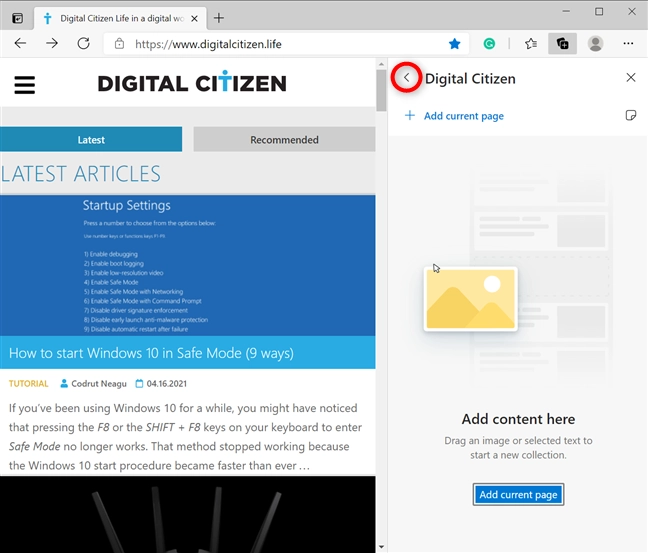This screenshot has height=553, width=648.
Task: Open the tab actions menu icon
Action: [17, 18]
